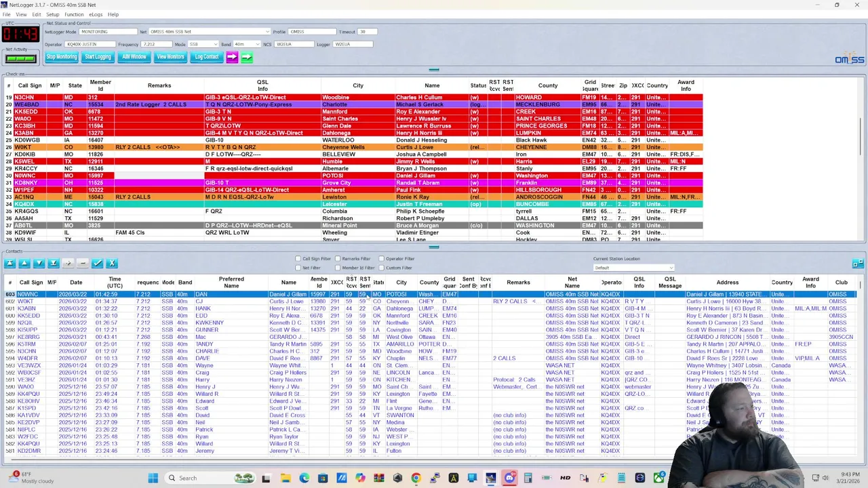The image size is (868, 488).
Task: Jump to first contact record
Action: (9, 263)
